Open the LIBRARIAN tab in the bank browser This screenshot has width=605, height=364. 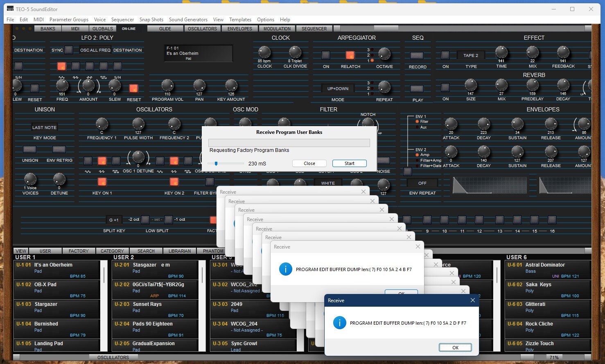pyautogui.click(x=180, y=251)
